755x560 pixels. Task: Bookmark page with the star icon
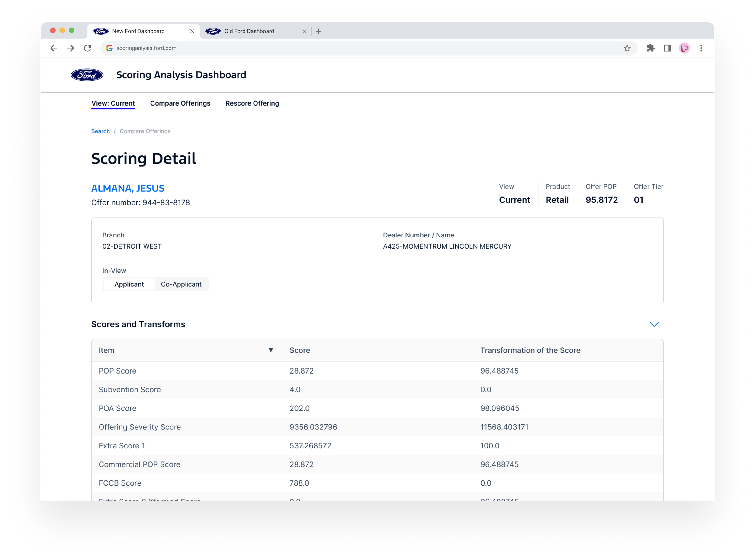pos(627,48)
